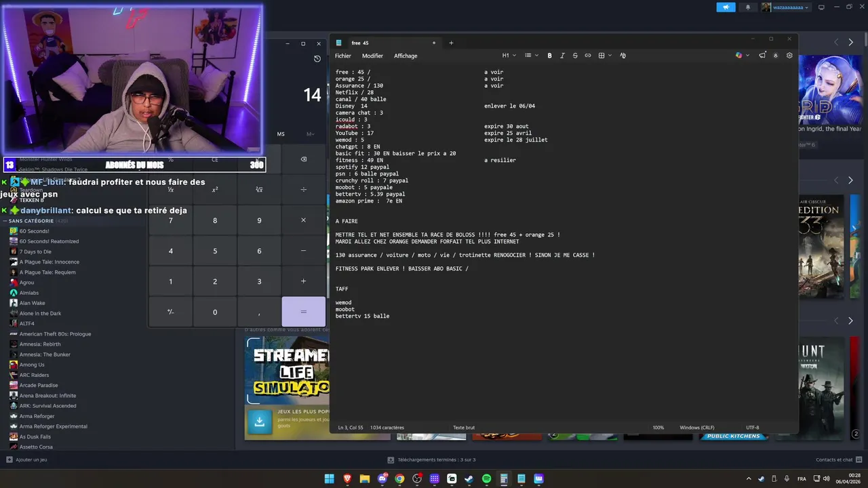This screenshot has height=488, width=868.
Task: Click Calculator backspace key
Action: (x=303, y=159)
